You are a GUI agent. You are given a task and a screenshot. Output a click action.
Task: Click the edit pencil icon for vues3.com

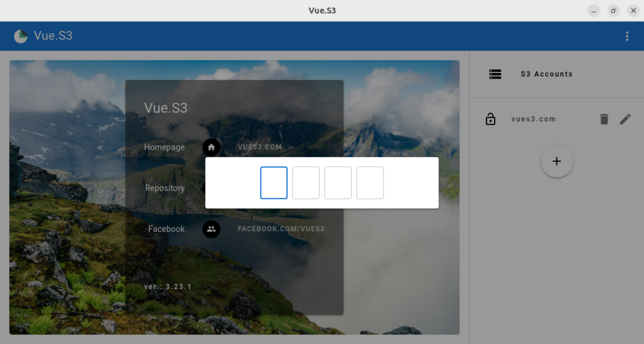tap(625, 119)
